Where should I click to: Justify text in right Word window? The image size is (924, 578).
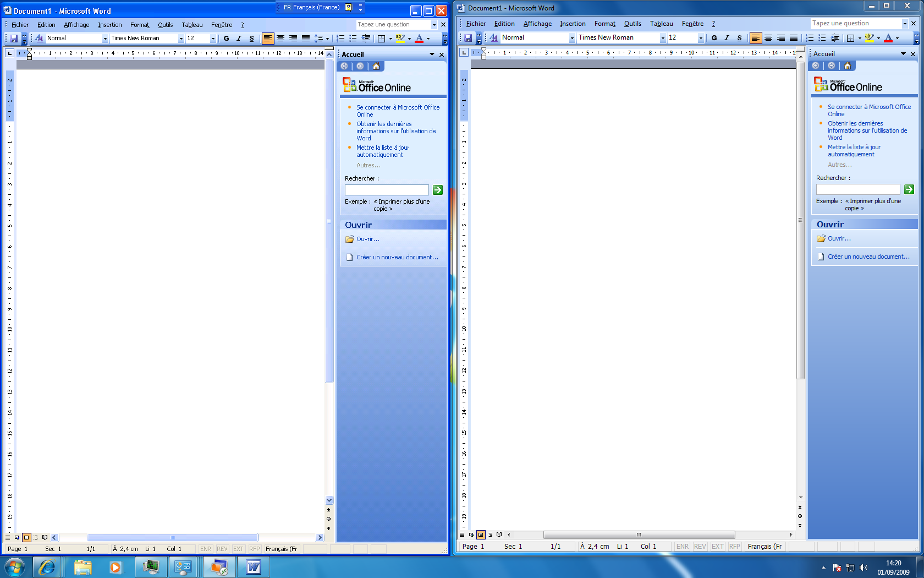(x=794, y=38)
